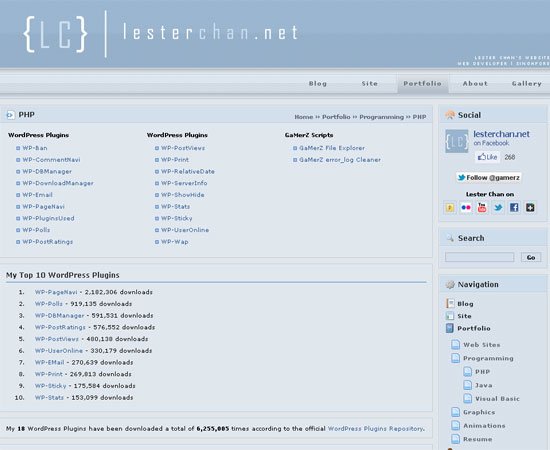Image resolution: width=550 pixels, height=450 pixels.
Task: Open WP-DBManager ranked third in Top 10
Action: tap(59, 315)
